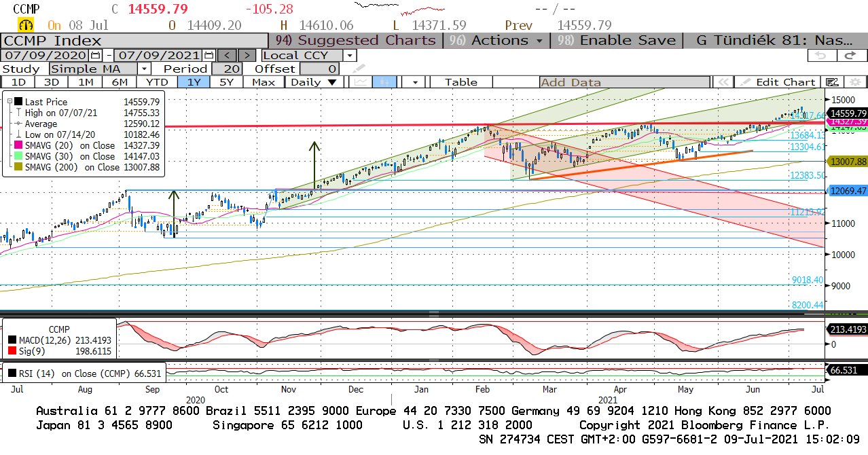This screenshot has width=868, height=455.
Task: Select the line chart type icon
Action: pos(361,82)
